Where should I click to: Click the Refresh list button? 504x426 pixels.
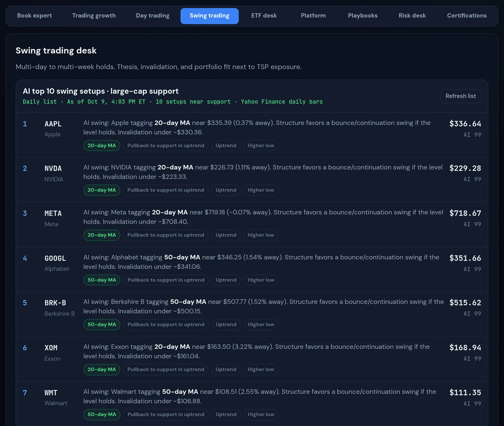pos(461,96)
